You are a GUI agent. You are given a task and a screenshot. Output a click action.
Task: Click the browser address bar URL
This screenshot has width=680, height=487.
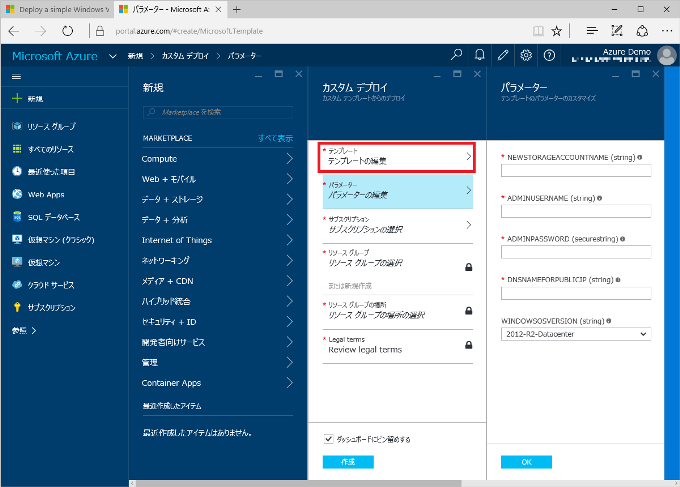click(189, 31)
